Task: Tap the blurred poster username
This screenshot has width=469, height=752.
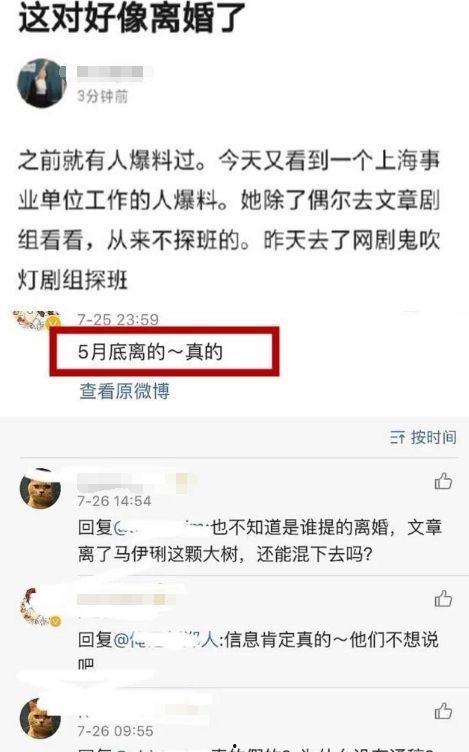Action: click(x=111, y=72)
